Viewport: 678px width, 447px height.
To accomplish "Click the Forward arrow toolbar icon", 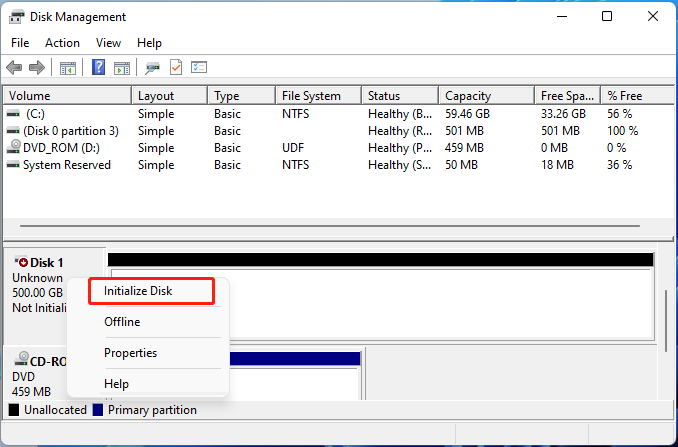I will point(37,67).
